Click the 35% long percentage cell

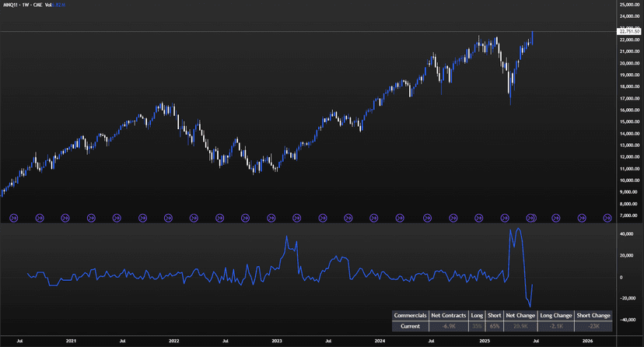point(477,326)
